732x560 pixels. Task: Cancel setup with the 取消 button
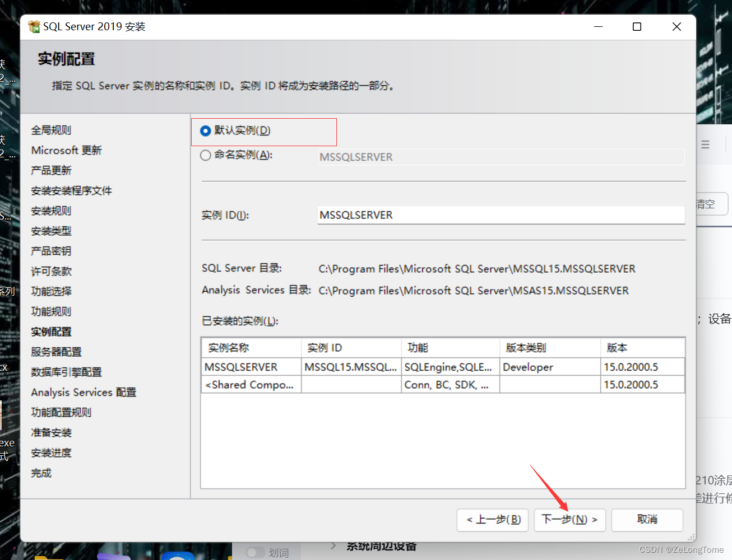647,519
